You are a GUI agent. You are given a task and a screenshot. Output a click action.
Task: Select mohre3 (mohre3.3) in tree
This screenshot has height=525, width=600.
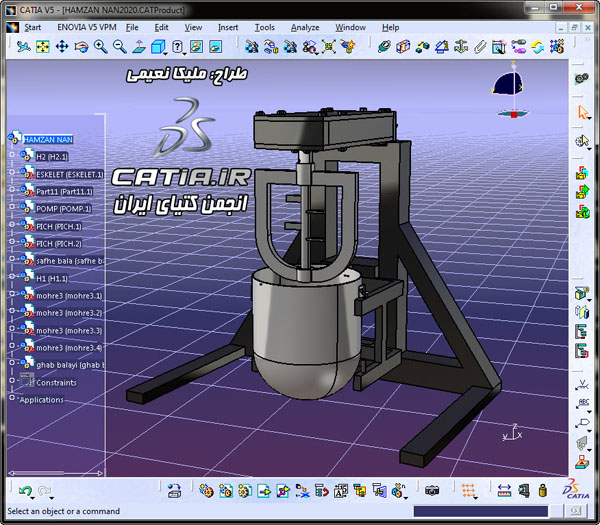pyautogui.click(x=69, y=331)
